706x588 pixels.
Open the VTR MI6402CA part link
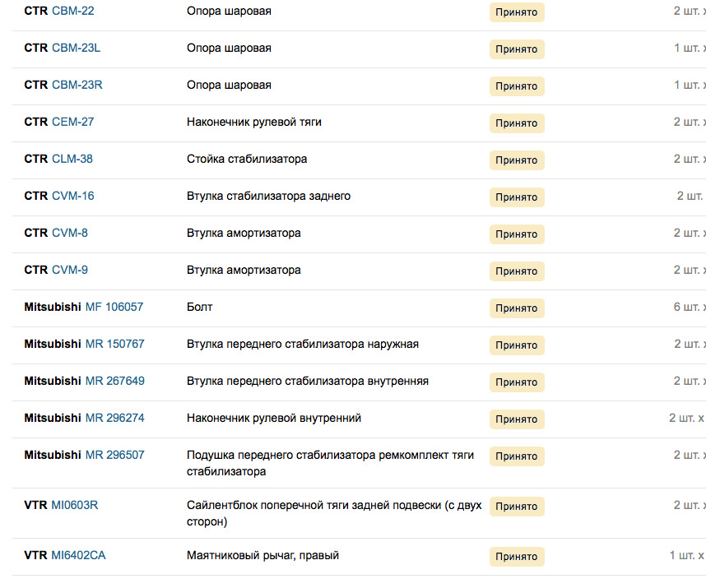(78, 556)
